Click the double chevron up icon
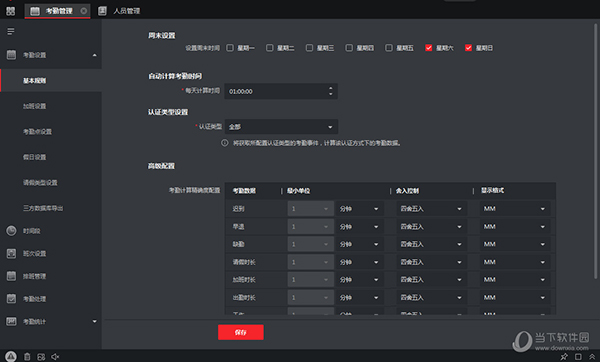600x362 pixels. tap(592, 357)
